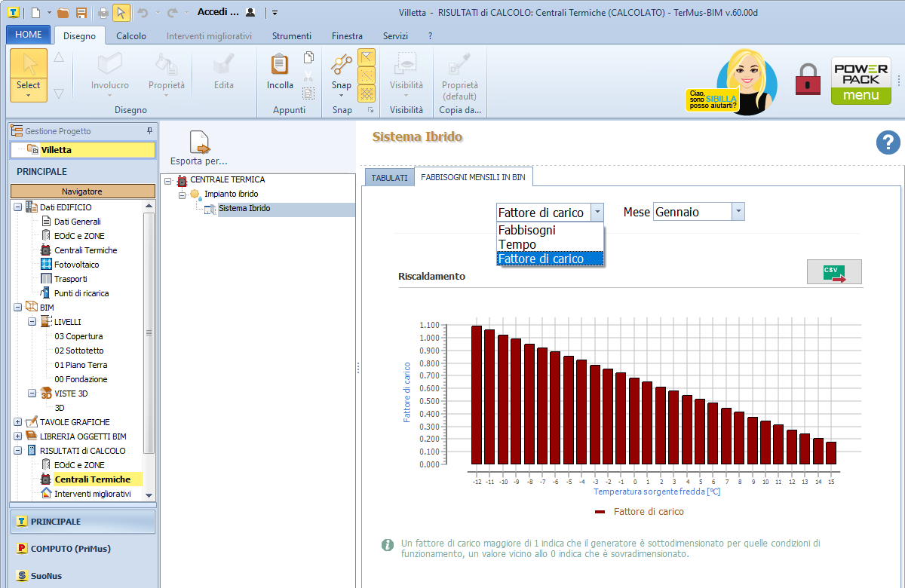This screenshot has height=588, width=905.
Task: Expand the TAVOLE GRAFICHE node
Action: point(18,422)
